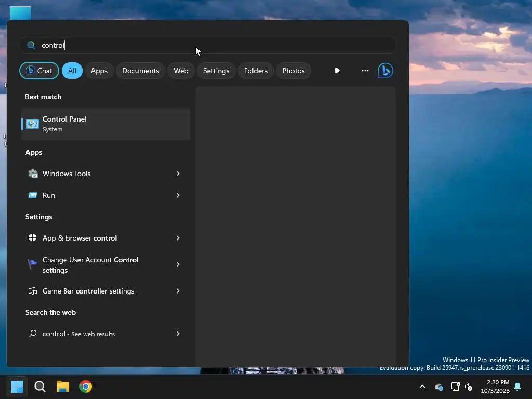Click the desktop icon above the search panel

(20, 13)
